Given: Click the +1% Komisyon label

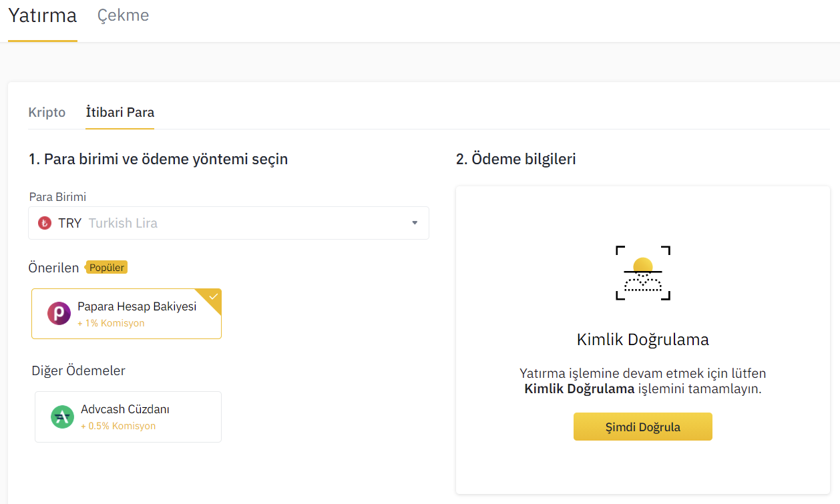Looking at the screenshot, I should (111, 323).
